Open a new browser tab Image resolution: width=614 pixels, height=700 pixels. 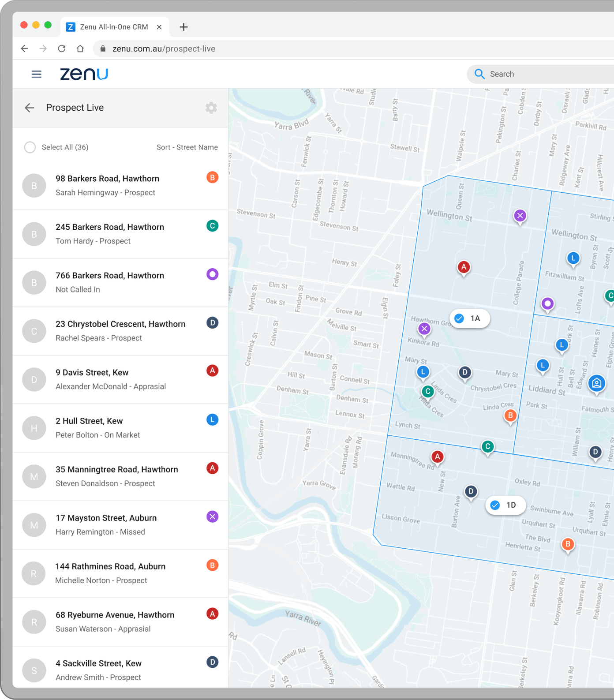coord(184,27)
